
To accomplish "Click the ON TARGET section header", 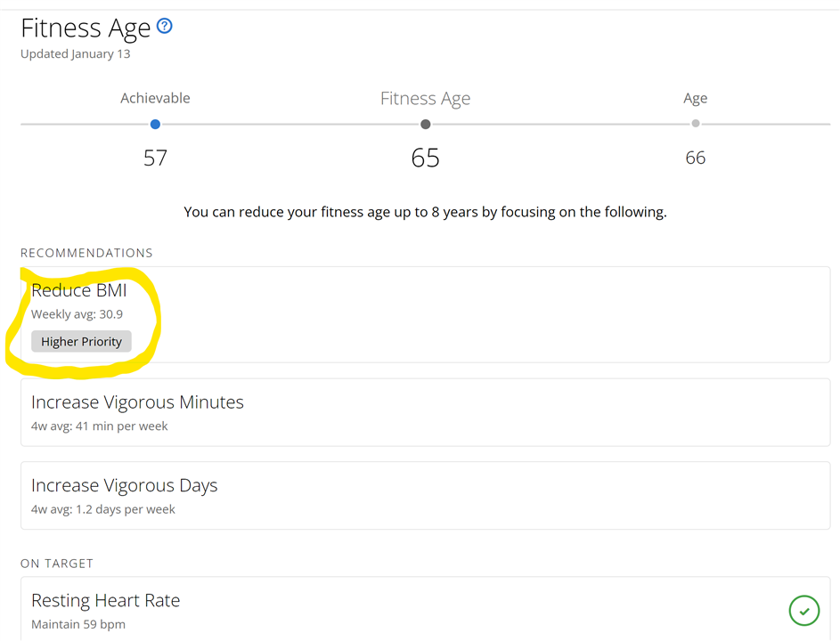I will pos(57,564).
